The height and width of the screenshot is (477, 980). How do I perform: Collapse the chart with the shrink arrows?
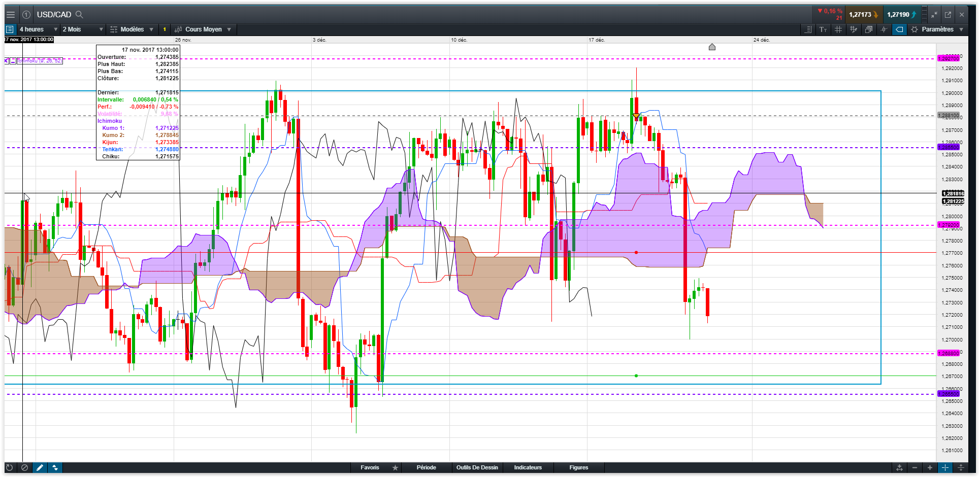pyautogui.click(x=934, y=15)
